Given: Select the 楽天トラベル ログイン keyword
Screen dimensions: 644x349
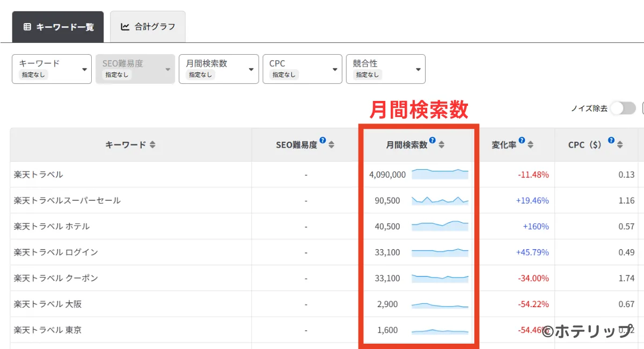Looking at the screenshot, I should click(56, 252).
